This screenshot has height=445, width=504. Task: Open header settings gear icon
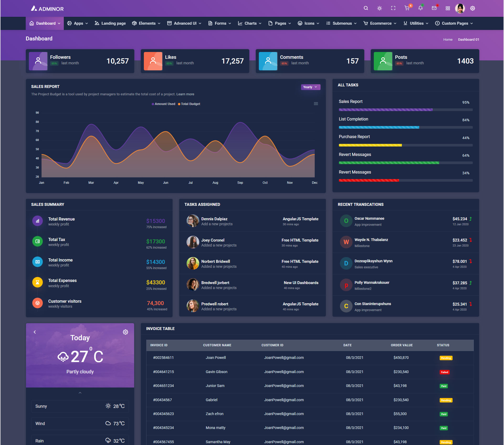click(x=472, y=8)
